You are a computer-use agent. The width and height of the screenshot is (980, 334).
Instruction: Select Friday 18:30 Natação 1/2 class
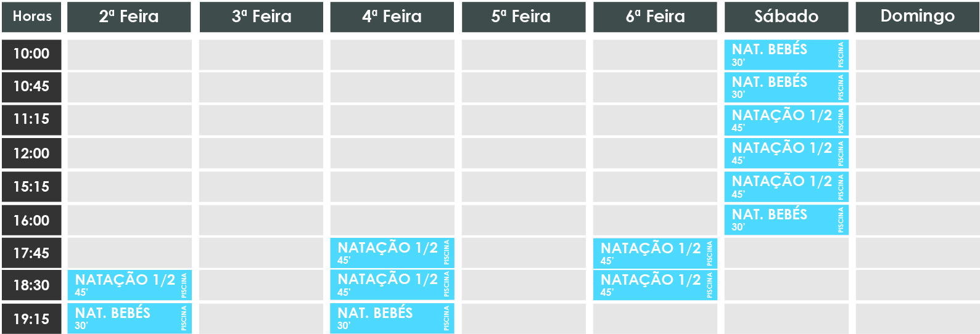click(655, 285)
